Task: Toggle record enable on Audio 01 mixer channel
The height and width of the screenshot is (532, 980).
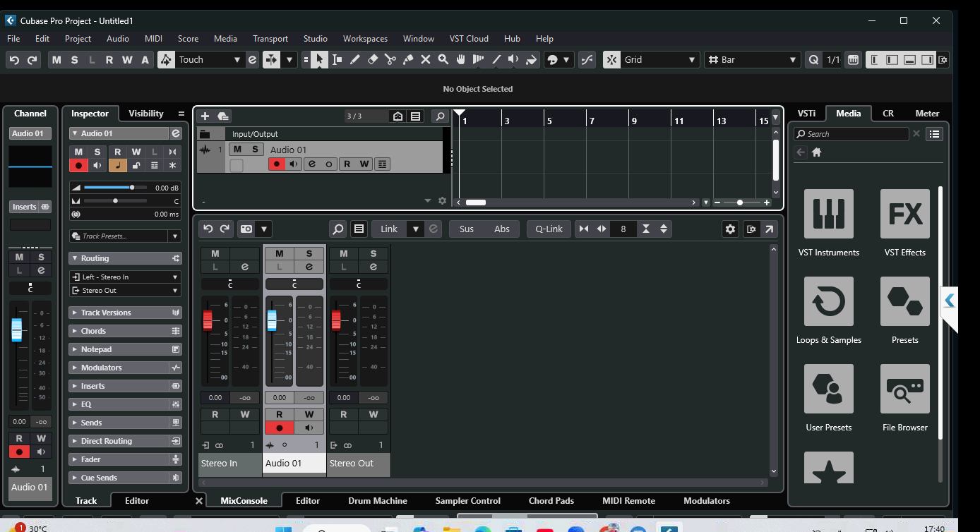Action: coord(280,428)
